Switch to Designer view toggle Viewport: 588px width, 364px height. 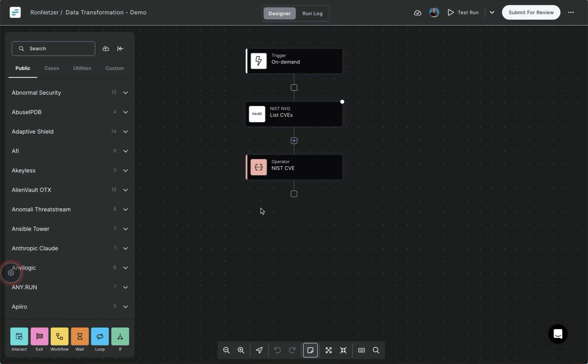(x=279, y=13)
